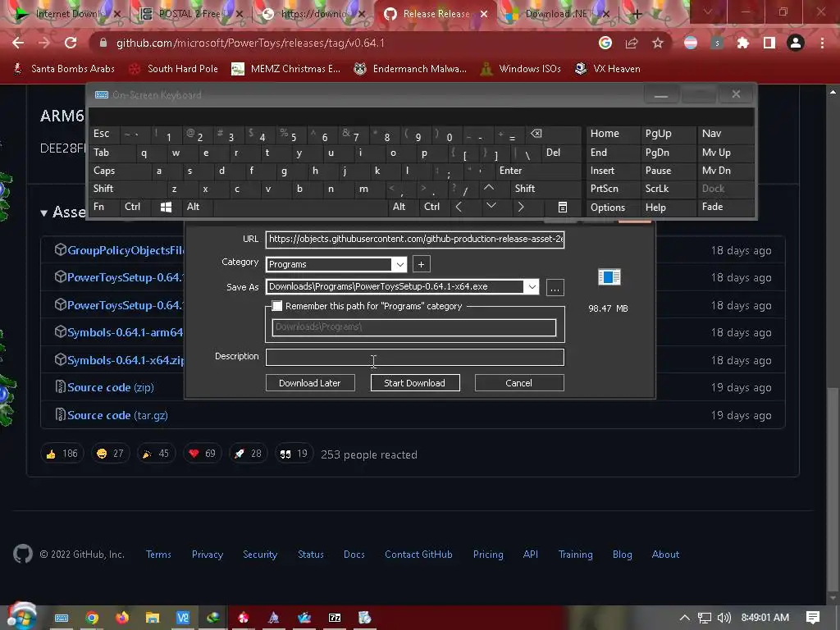This screenshot has height=630, width=840.
Task: Open the Extensions puzzle-piece menu
Action: (743, 43)
